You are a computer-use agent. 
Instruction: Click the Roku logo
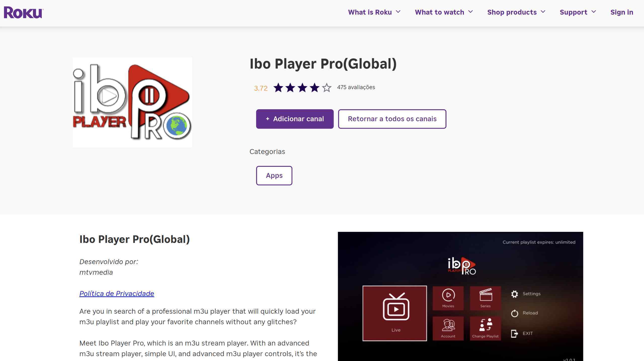point(24,12)
